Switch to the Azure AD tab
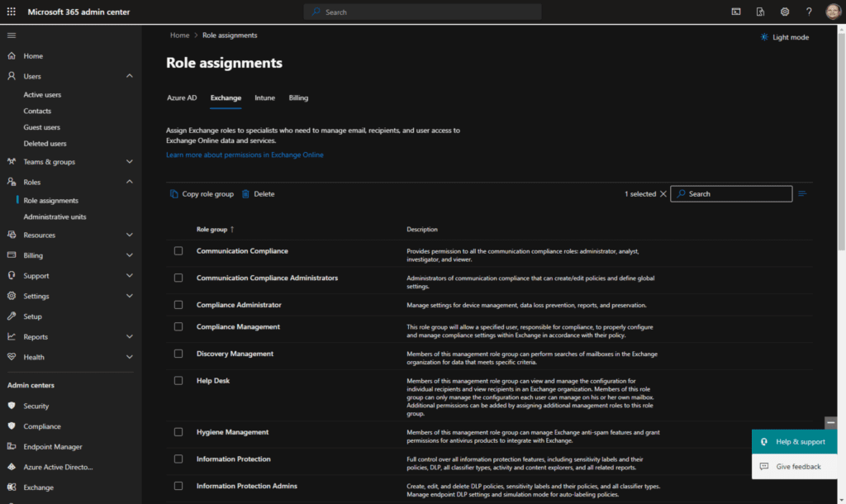Screen dimensions: 846x504 pos(182,97)
